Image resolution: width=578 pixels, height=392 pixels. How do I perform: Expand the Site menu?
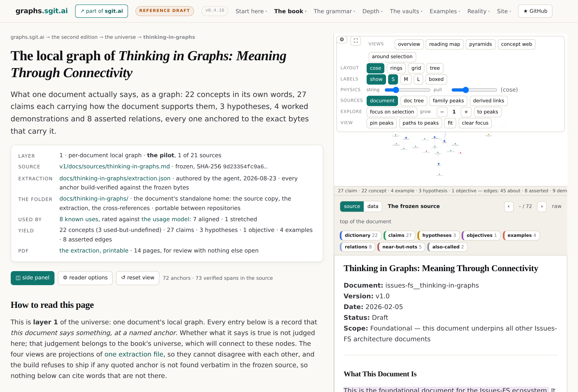tap(504, 11)
